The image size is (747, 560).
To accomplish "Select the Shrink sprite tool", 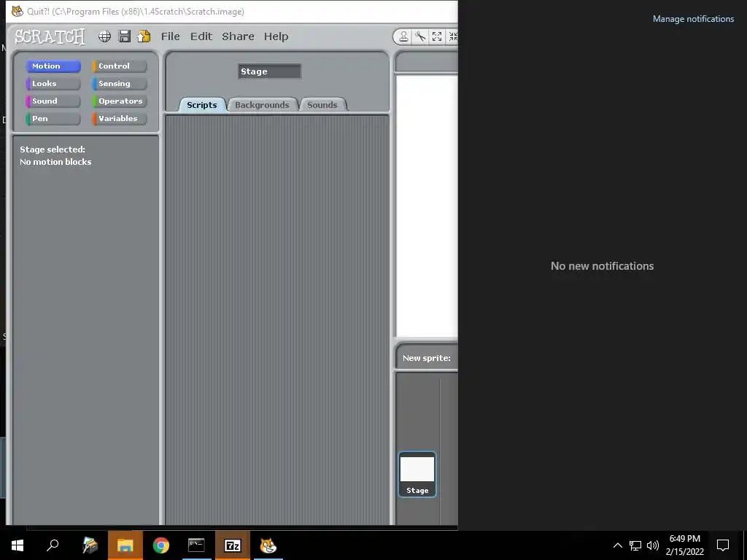I will [x=453, y=36].
